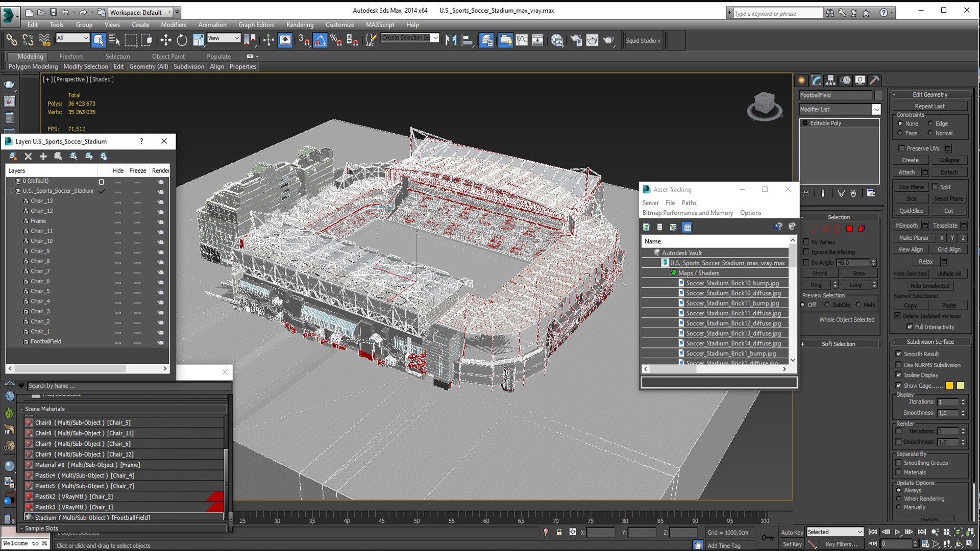The height and width of the screenshot is (551, 980).
Task: Collapse the Scene Materials section
Action: coord(22,409)
